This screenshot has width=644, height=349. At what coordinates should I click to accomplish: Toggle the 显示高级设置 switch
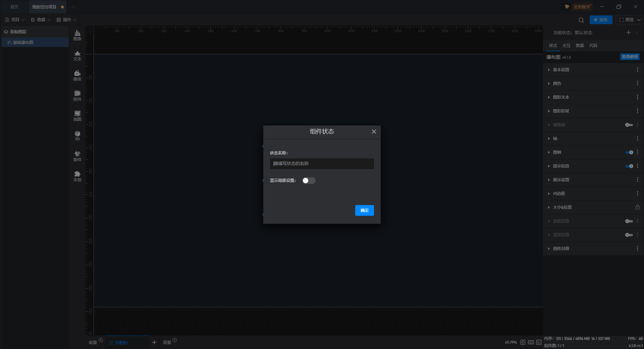coord(309,181)
